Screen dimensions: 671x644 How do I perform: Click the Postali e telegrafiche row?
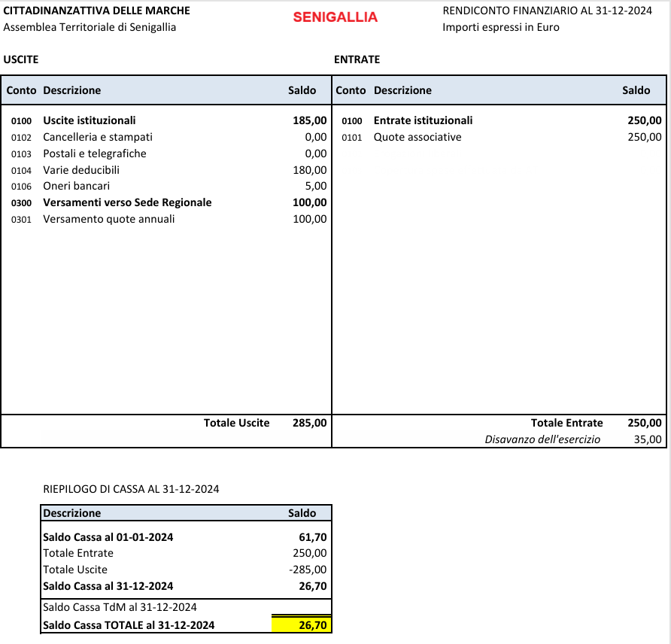[94, 153]
